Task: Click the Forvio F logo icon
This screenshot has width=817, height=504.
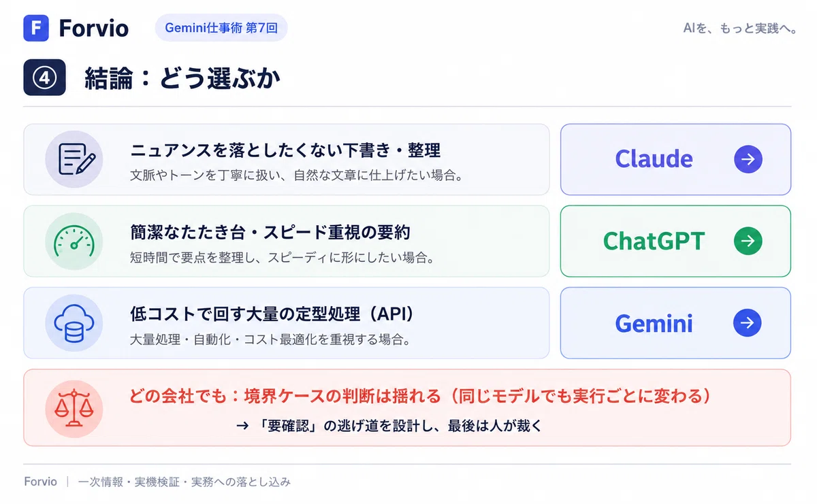Action: click(36, 28)
